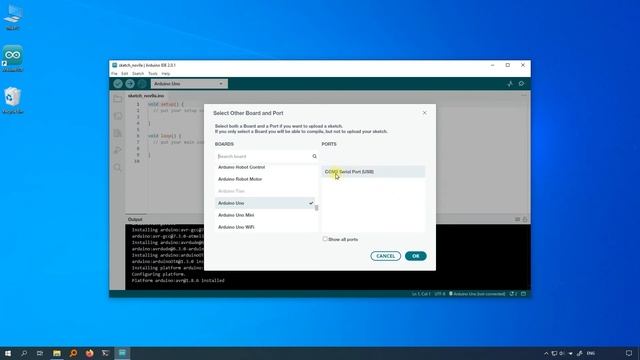Click the Ln 1, Col 1 status entry
The image size is (640, 360).
click(421, 293)
